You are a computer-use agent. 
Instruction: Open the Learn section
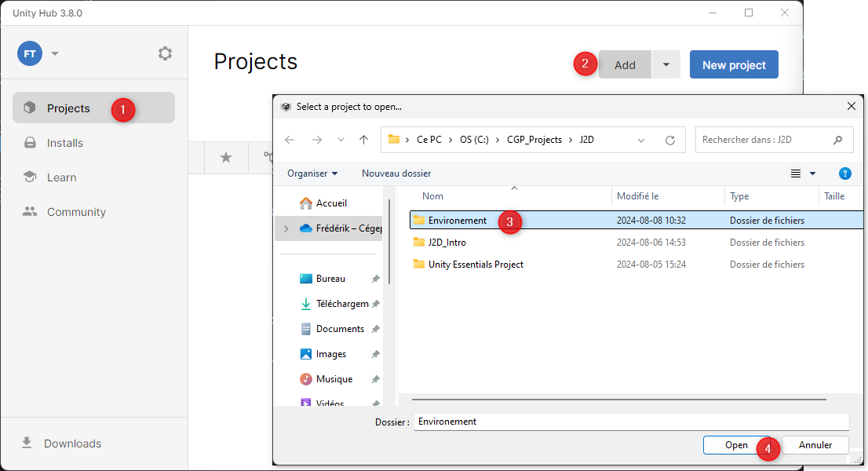point(61,177)
